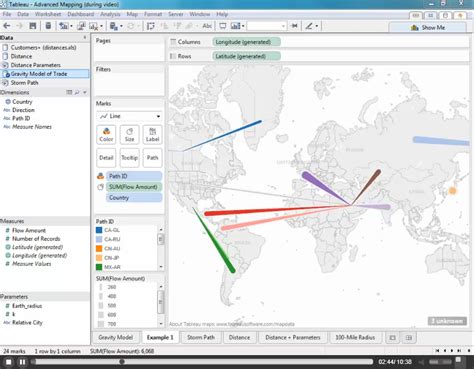Click the unknown locations indicator on map
Image resolution: width=474 pixels, height=369 pixels.
pos(447,321)
